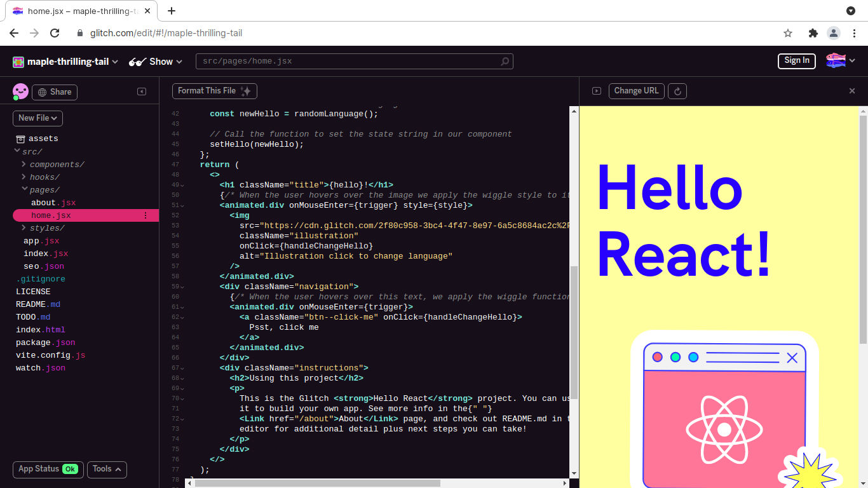Screen dimensions: 868x488
Task: Collapse the src/ folder
Action: 17,151
